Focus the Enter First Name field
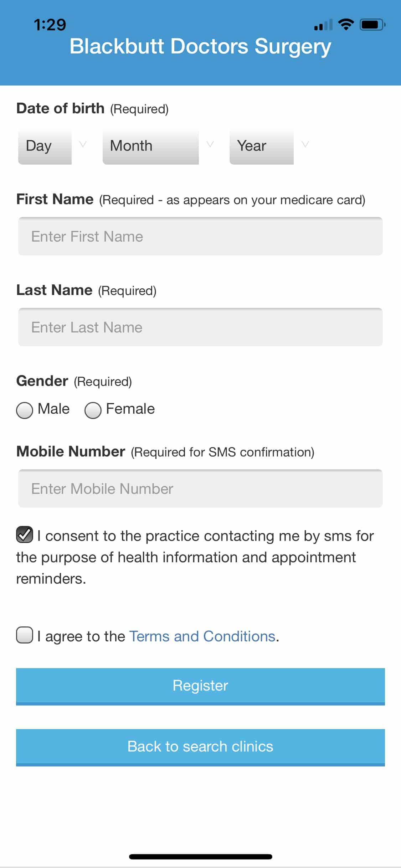Screen dimensions: 401x868 [200, 236]
